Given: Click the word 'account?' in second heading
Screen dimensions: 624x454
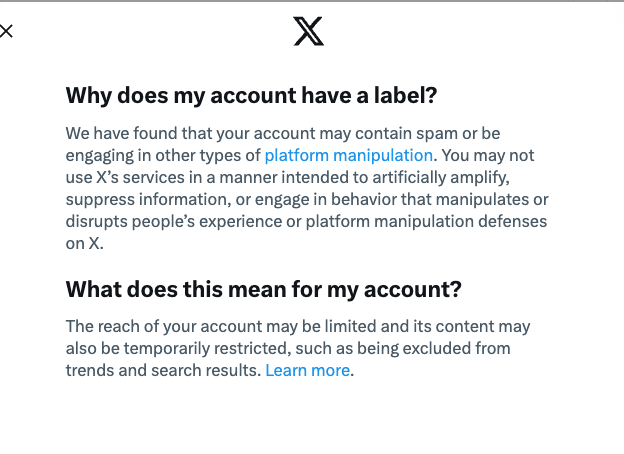Looking at the screenshot, I should pyautogui.click(x=413, y=290).
